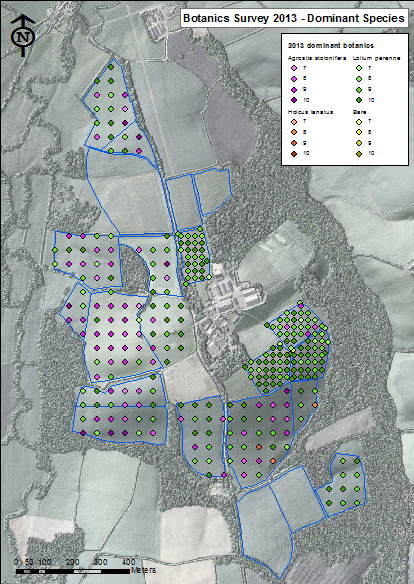This screenshot has height=584, width=414.
Task: Click the Lolium perenne 10 dark green diamond
Action: click(359, 100)
